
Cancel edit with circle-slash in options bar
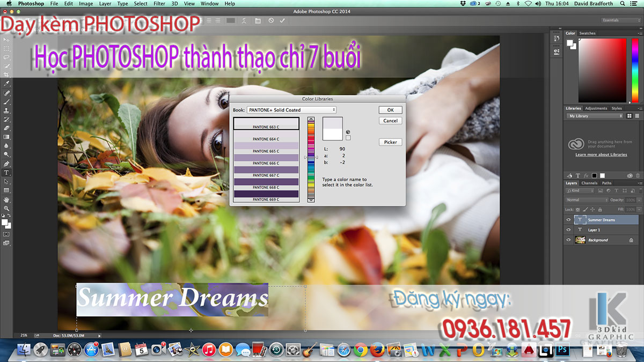click(x=271, y=20)
